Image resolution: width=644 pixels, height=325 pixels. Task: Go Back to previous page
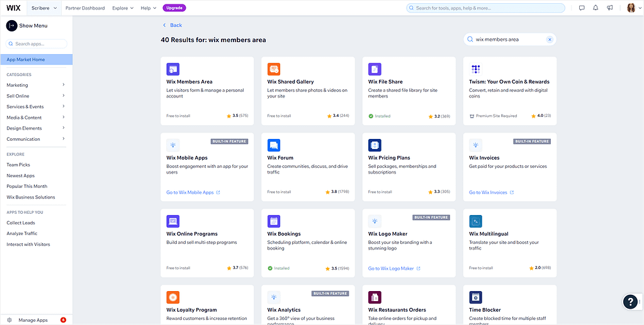(172, 25)
